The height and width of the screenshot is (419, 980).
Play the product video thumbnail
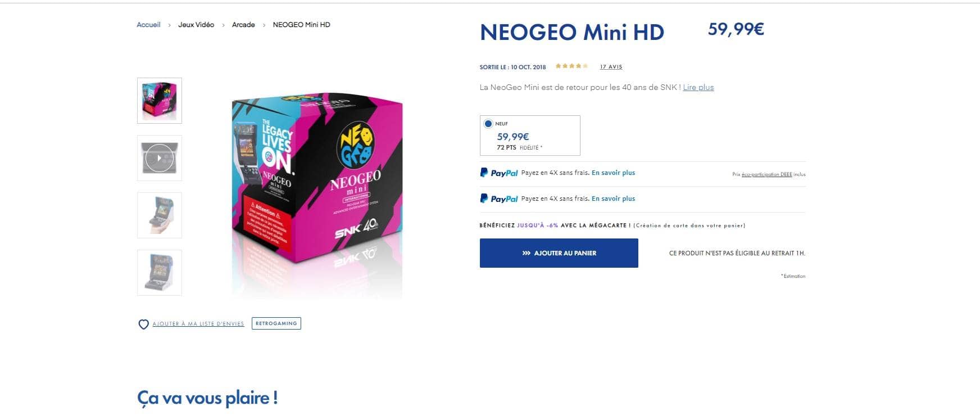[160, 158]
